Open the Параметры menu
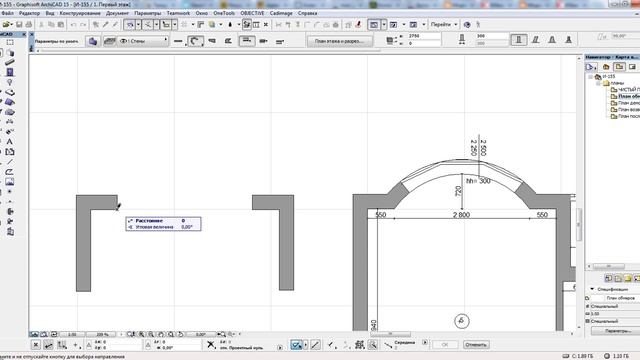This screenshot has width=640, height=360. tap(148, 13)
